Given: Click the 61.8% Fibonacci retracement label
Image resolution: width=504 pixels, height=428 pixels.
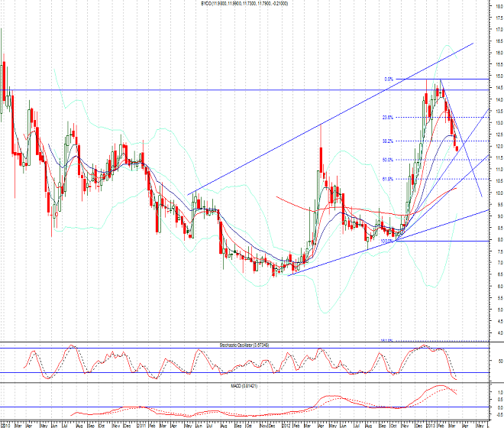Looking at the screenshot, I should [387, 179].
